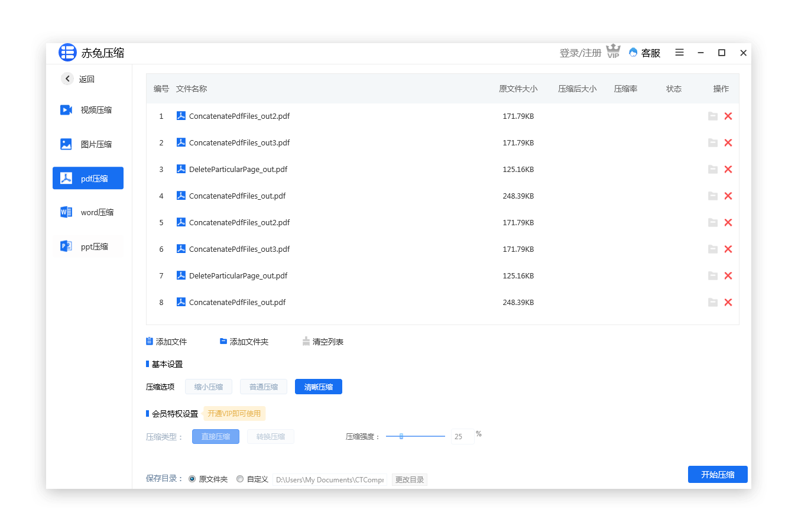Click 125.16KB size in row 7

click(518, 275)
